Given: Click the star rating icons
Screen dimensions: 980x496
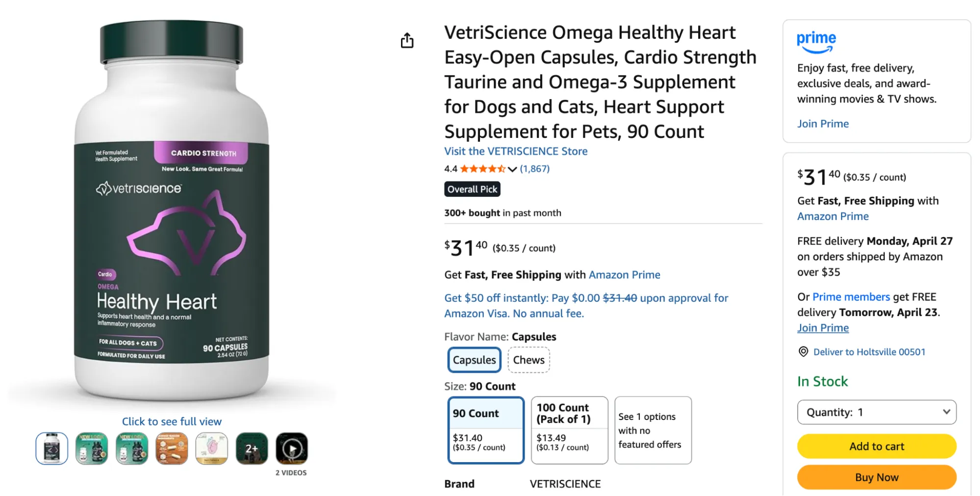Looking at the screenshot, I should coord(482,169).
